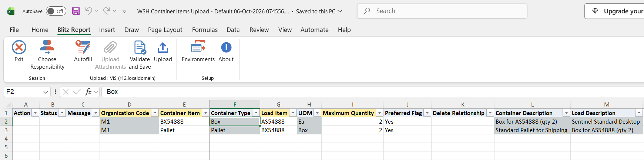The image size is (644, 160).
Task: Open the Automate tab
Action: 315,30
